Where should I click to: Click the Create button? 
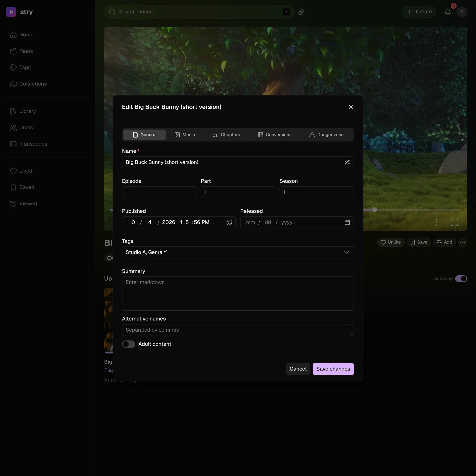(419, 12)
